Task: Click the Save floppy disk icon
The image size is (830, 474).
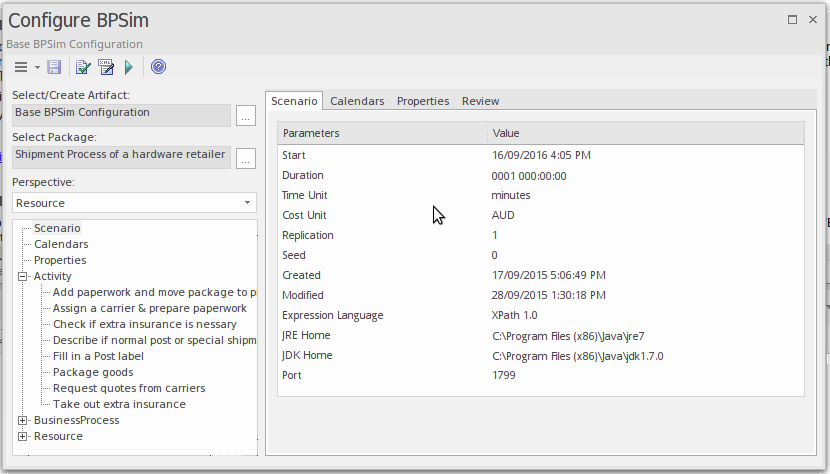Action: pos(54,67)
